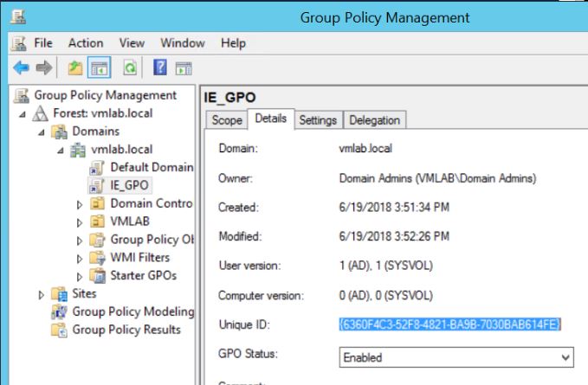Toggle the Show/Hide Action Pane icon

tap(183, 67)
